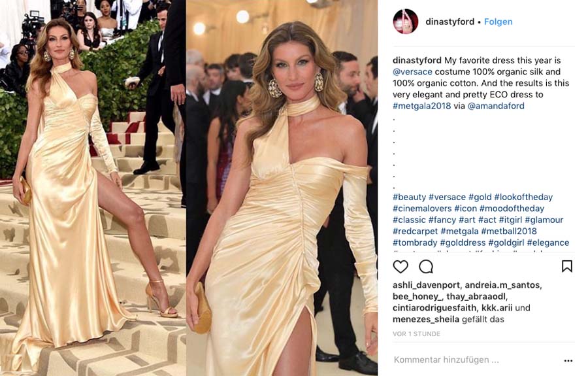
Task: Open the #tombrady hashtag link
Action: tap(415, 243)
